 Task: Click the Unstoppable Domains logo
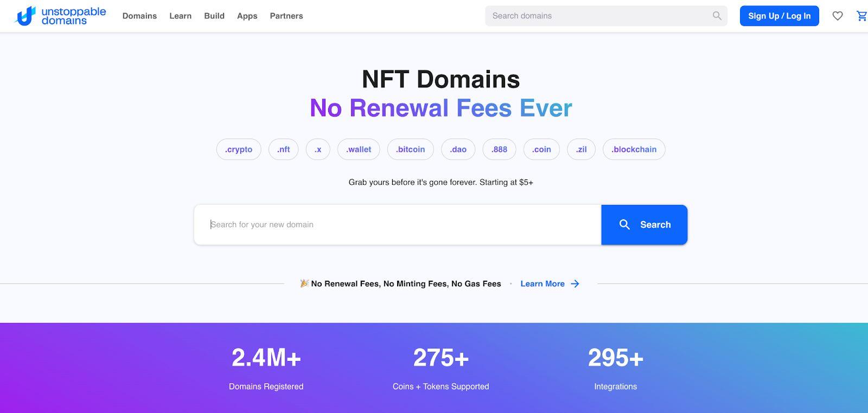pos(60,16)
